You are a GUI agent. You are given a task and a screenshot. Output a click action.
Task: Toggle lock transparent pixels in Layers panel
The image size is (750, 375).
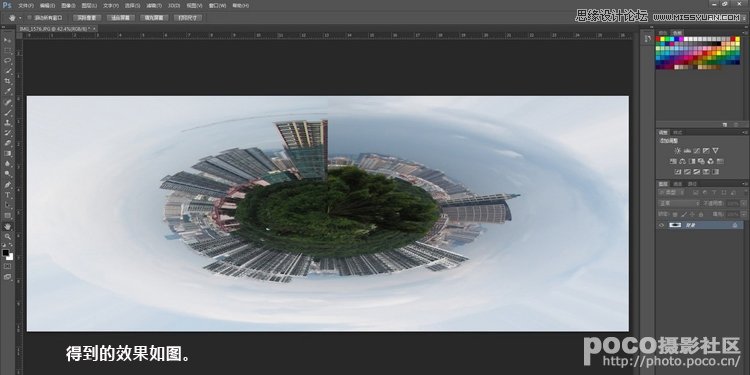coord(674,214)
